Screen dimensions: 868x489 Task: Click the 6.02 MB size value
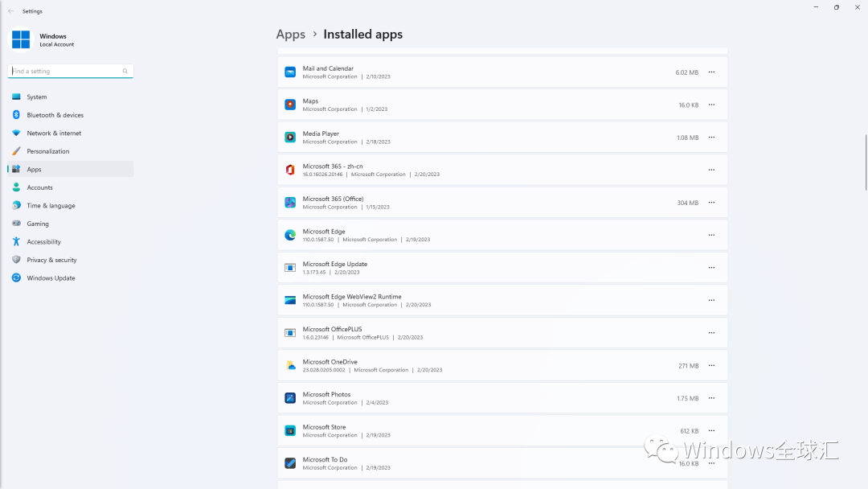[x=686, y=72]
